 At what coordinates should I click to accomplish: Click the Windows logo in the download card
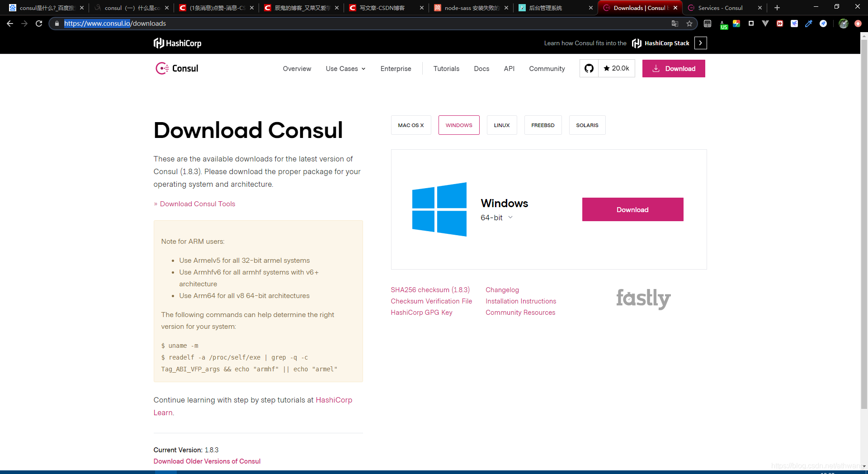click(439, 209)
